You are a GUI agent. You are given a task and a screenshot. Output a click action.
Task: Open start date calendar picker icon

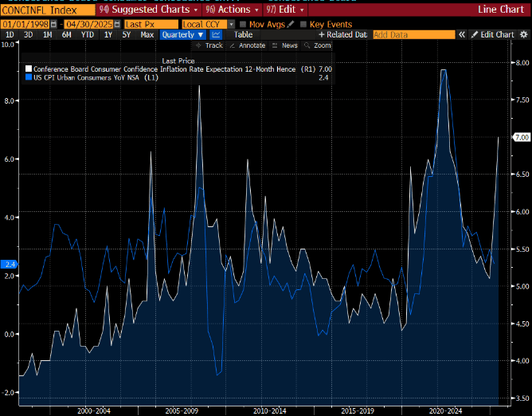(x=53, y=25)
